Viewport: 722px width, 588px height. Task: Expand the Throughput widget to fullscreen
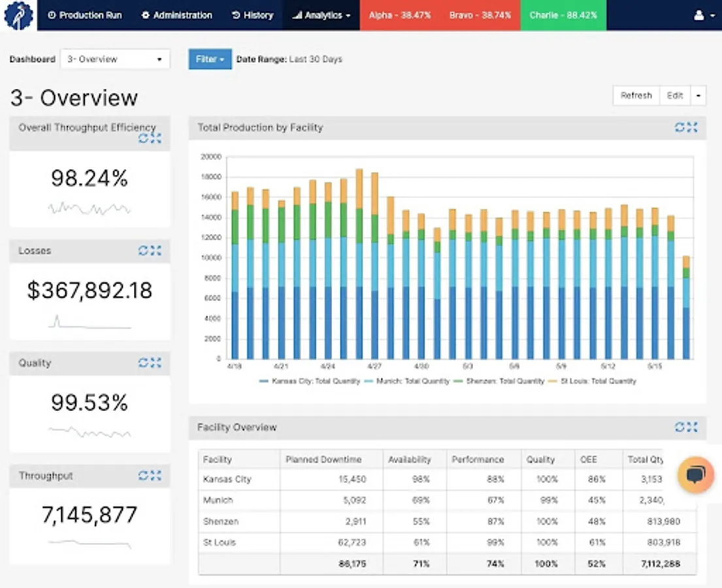[156, 476]
